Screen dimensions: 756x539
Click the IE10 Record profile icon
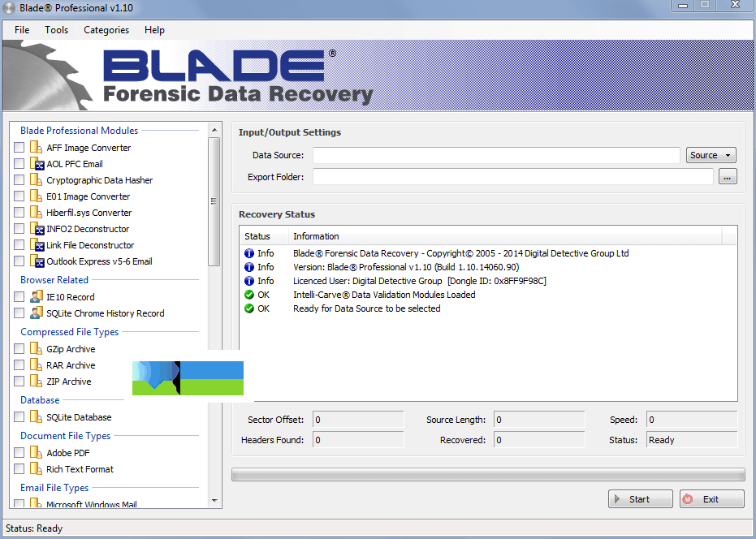point(37,296)
